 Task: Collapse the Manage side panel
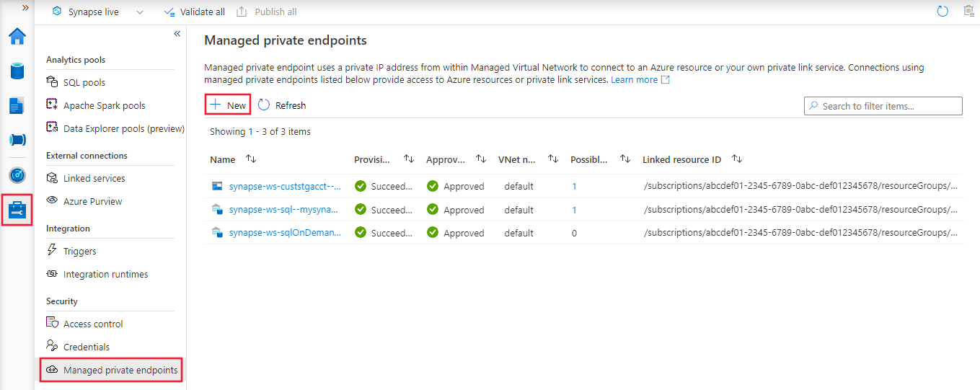pos(177,34)
